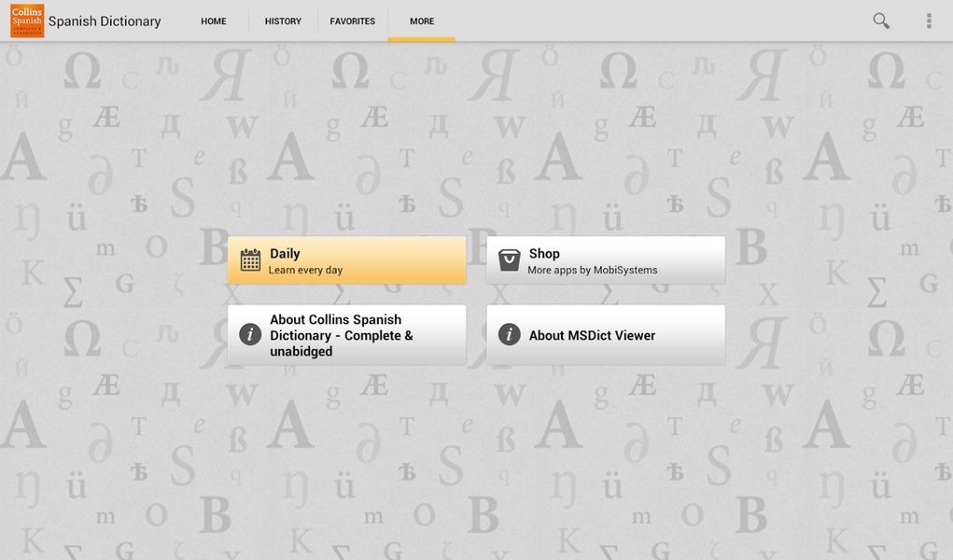Open Shop 'More apps by MobiSystems'

(x=606, y=260)
